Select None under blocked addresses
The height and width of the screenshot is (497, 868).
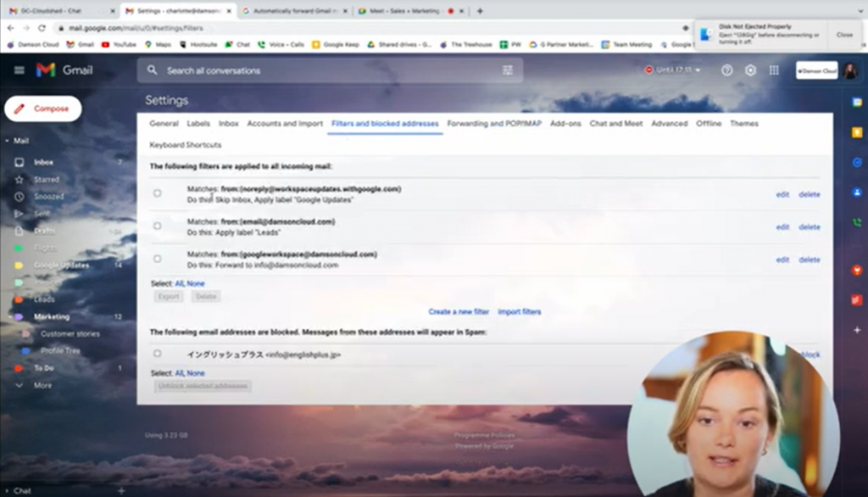point(196,373)
